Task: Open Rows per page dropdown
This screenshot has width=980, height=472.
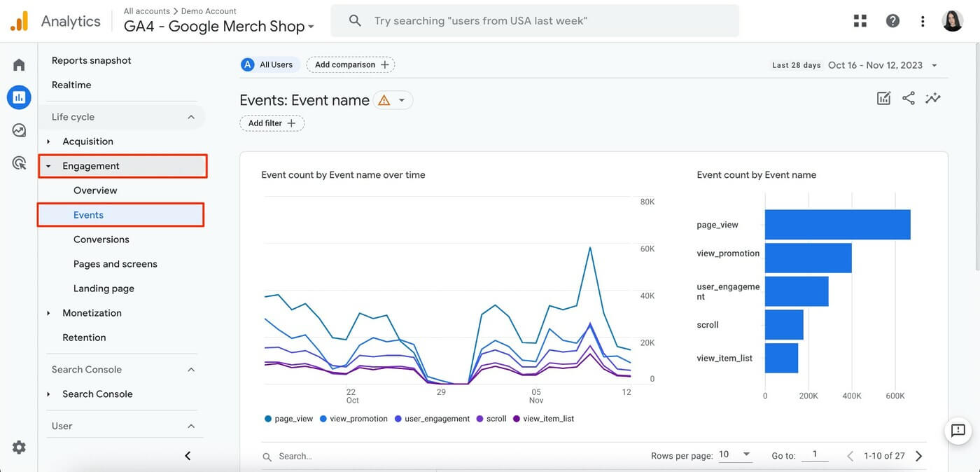Action: click(x=734, y=455)
